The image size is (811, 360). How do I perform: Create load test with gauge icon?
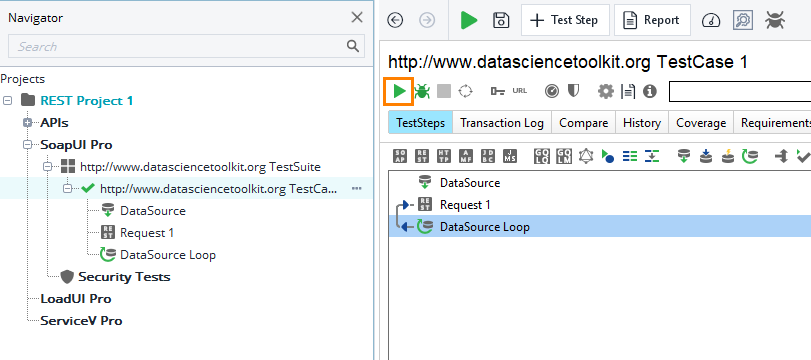[552, 92]
